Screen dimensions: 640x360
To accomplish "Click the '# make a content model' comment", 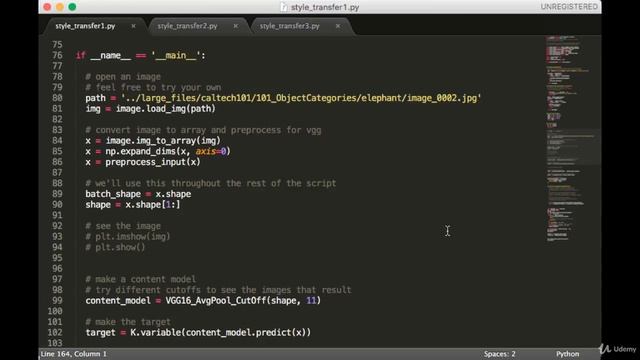I will pyautogui.click(x=140, y=279).
